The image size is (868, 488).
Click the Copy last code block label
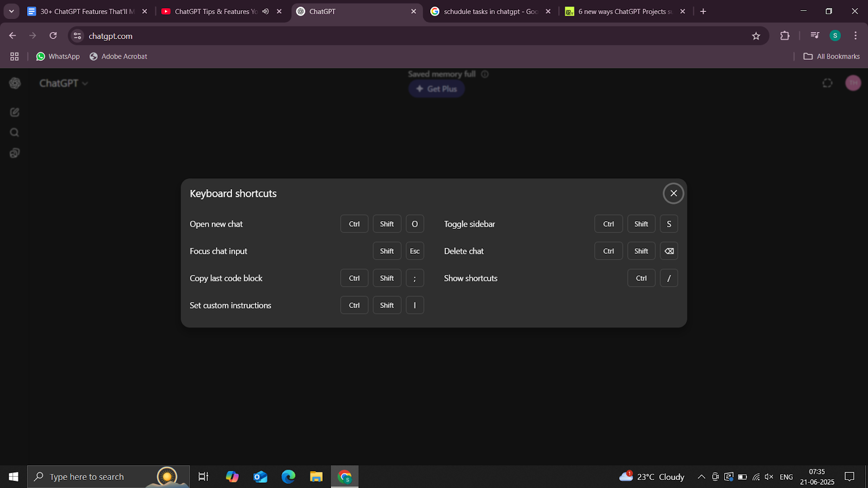[x=226, y=278]
